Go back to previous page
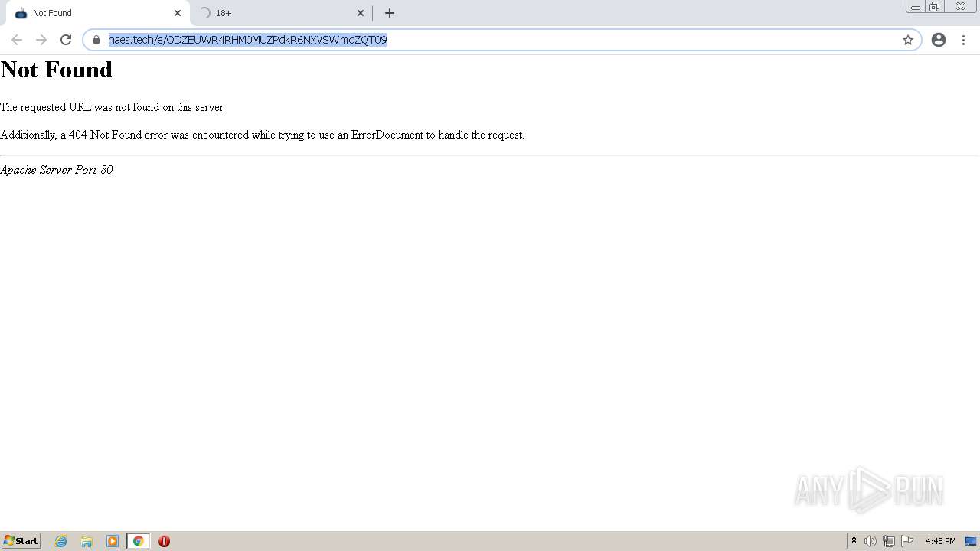Screen dimensions: 980x551 [x=17, y=40]
